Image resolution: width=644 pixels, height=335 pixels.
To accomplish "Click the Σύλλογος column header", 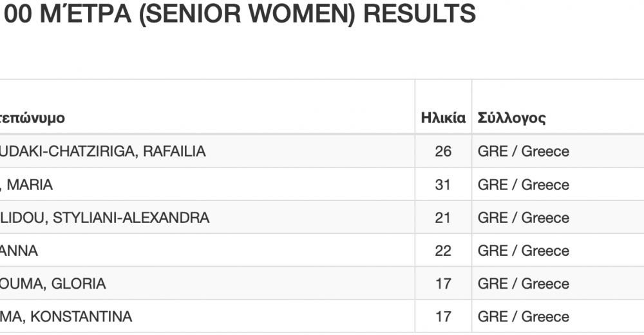I will [x=511, y=119].
